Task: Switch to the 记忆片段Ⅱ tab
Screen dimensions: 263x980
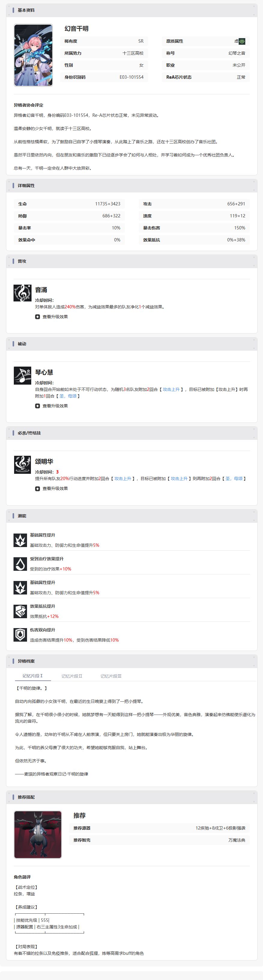Action: 72,676
